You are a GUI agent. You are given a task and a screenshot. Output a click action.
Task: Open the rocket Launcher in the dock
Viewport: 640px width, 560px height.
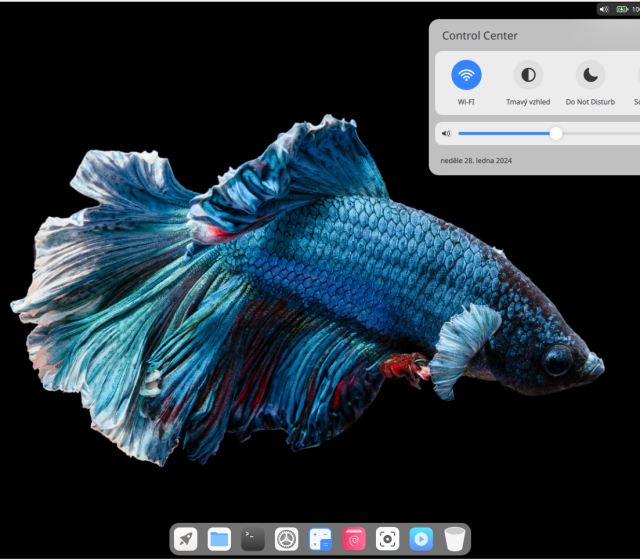(185, 539)
